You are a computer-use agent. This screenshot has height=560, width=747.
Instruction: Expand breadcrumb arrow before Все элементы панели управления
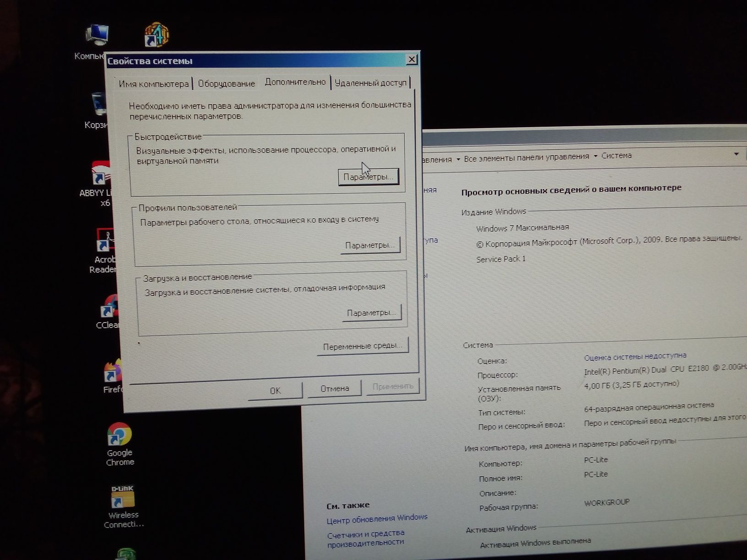click(x=458, y=159)
